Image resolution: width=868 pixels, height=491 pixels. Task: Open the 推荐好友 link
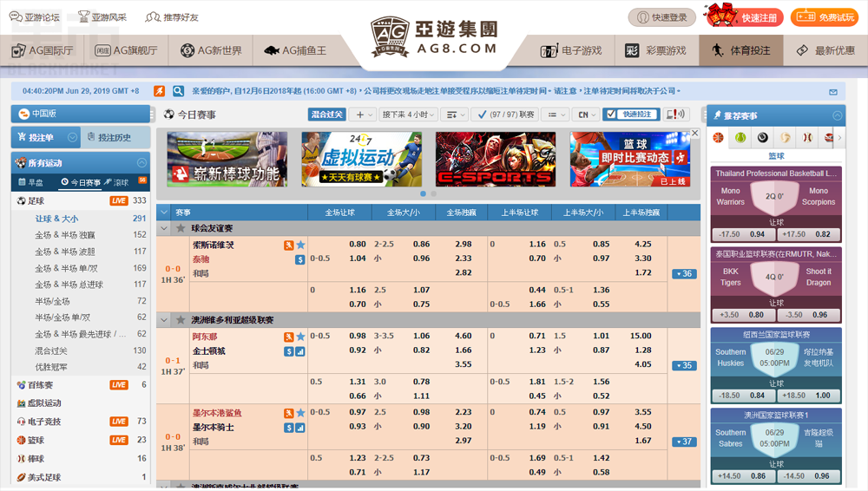tap(172, 17)
